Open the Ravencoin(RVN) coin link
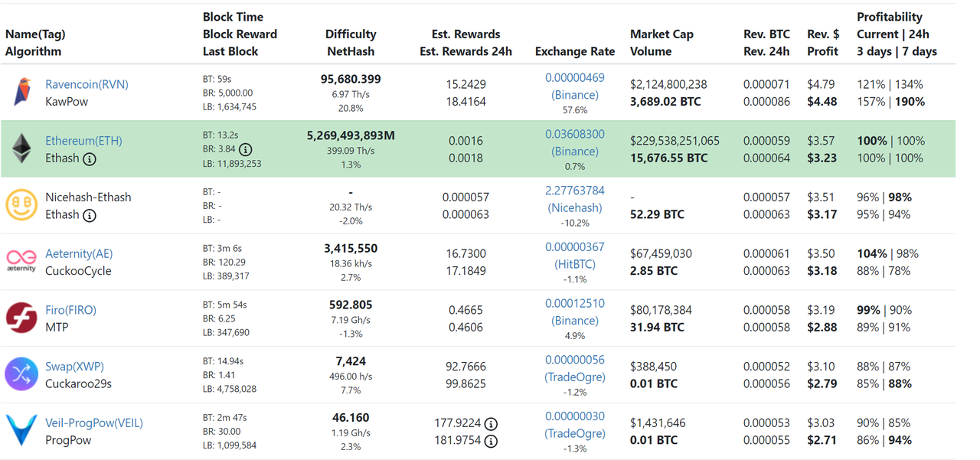The height and width of the screenshot is (460, 980). click(x=87, y=84)
